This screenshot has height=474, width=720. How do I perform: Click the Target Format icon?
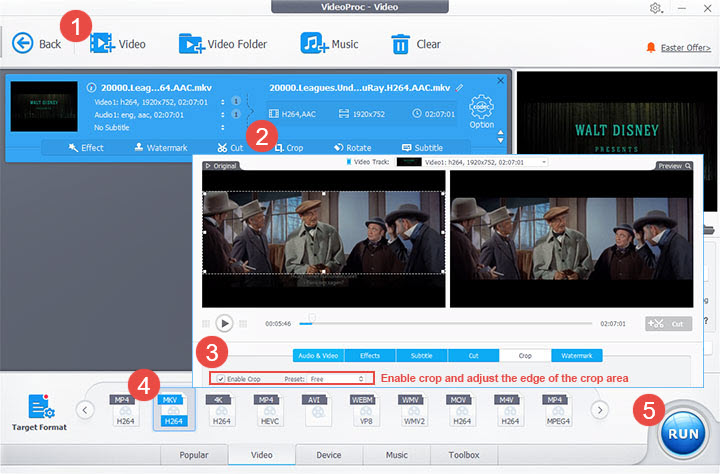point(41,407)
